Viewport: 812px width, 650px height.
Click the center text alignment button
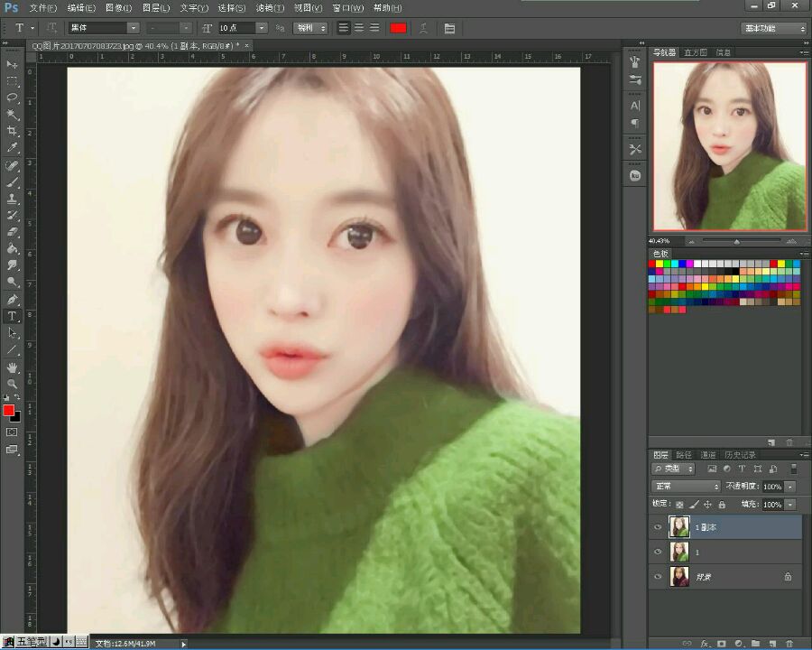pos(359,28)
